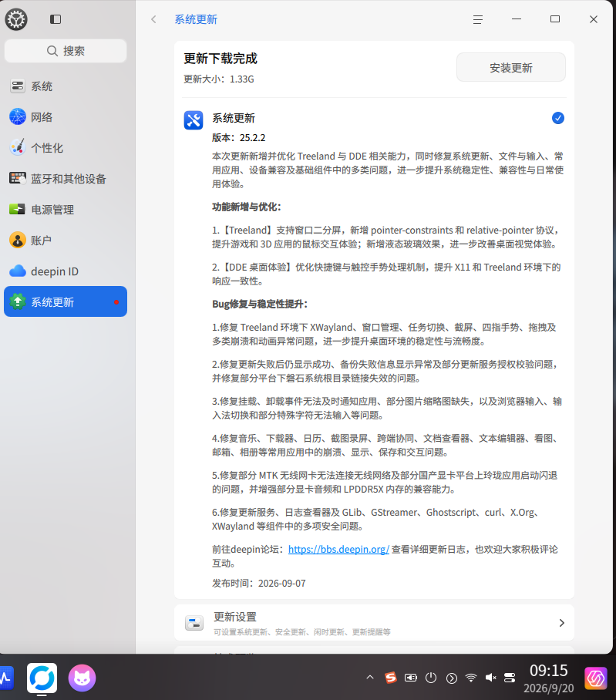Click the 个性化 paintbrush icon

point(18,147)
